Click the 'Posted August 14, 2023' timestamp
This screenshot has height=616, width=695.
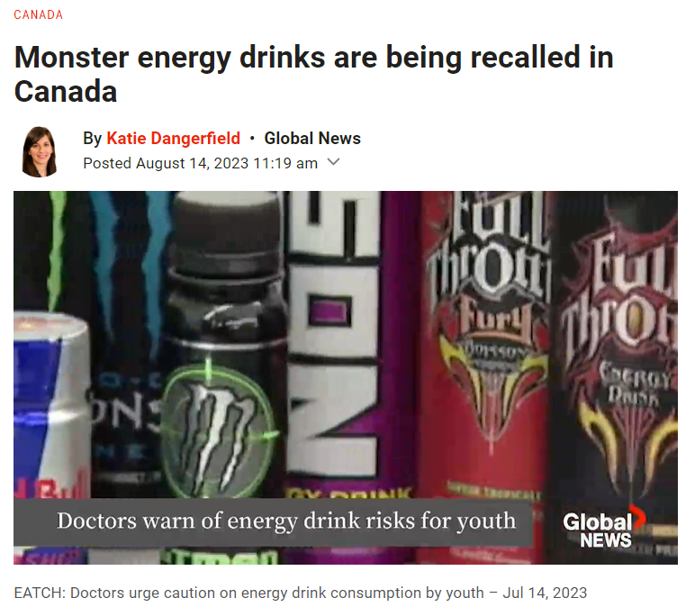[x=201, y=163]
